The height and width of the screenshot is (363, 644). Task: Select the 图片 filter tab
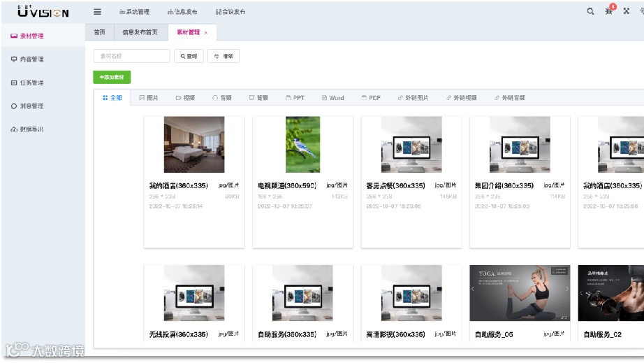click(148, 98)
